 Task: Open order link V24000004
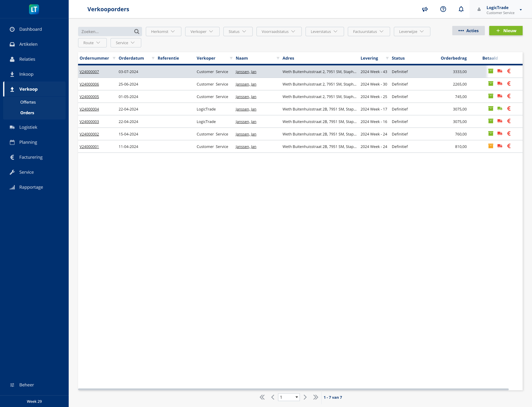coord(89,109)
